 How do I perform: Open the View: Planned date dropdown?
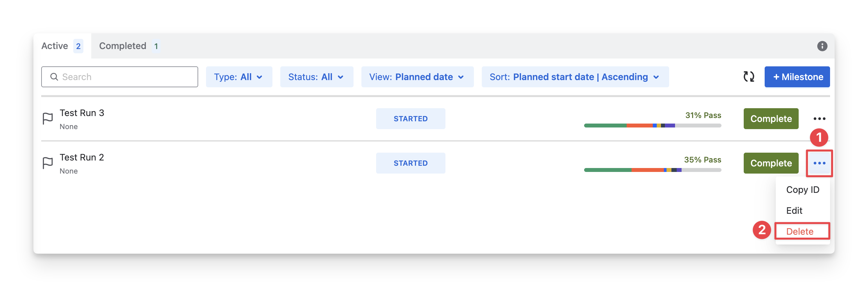pyautogui.click(x=417, y=77)
